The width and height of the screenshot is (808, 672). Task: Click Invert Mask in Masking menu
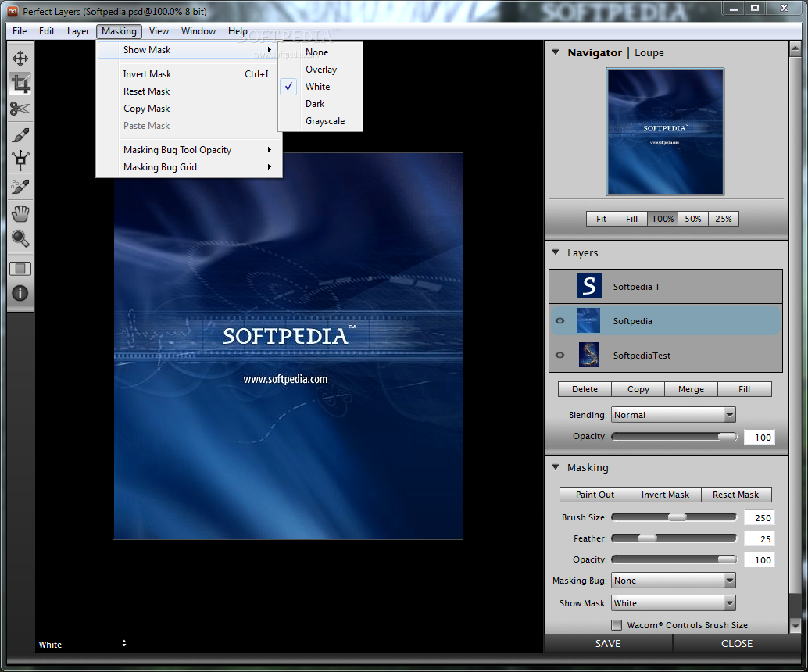point(189,74)
